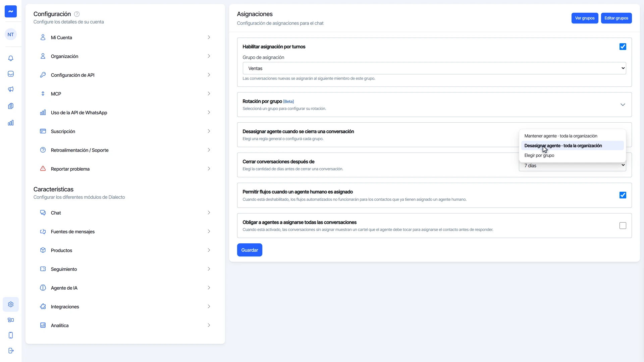Screen dimensions: 644x362
Task: Click the help icon beside Configuración
Action: [x=77, y=14]
